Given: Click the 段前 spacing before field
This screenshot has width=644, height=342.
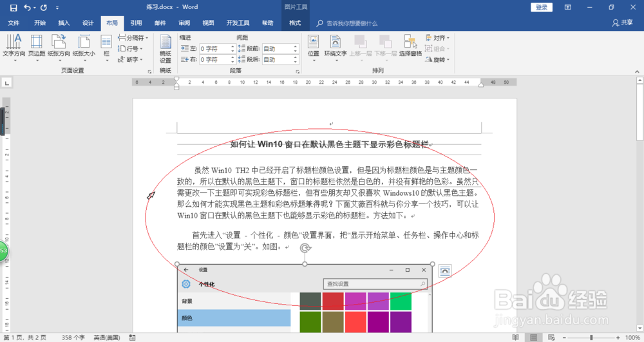Looking at the screenshot, I should tap(277, 48).
